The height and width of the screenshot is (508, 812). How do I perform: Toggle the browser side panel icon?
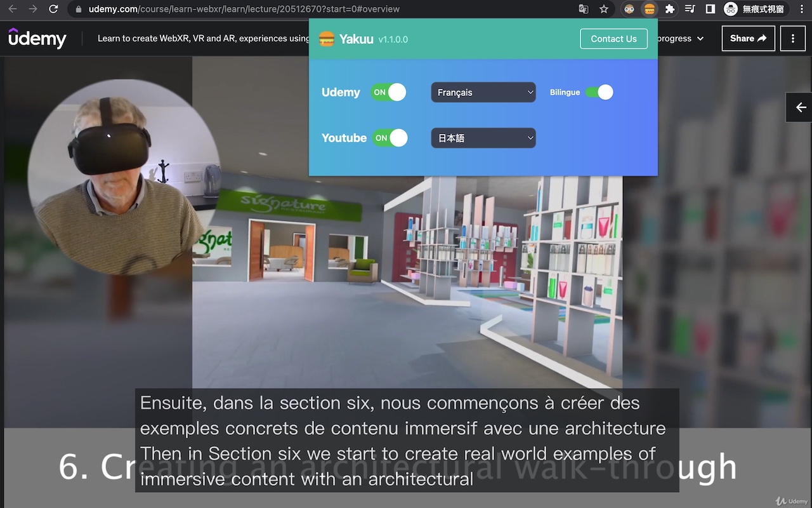[x=710, y=10]
